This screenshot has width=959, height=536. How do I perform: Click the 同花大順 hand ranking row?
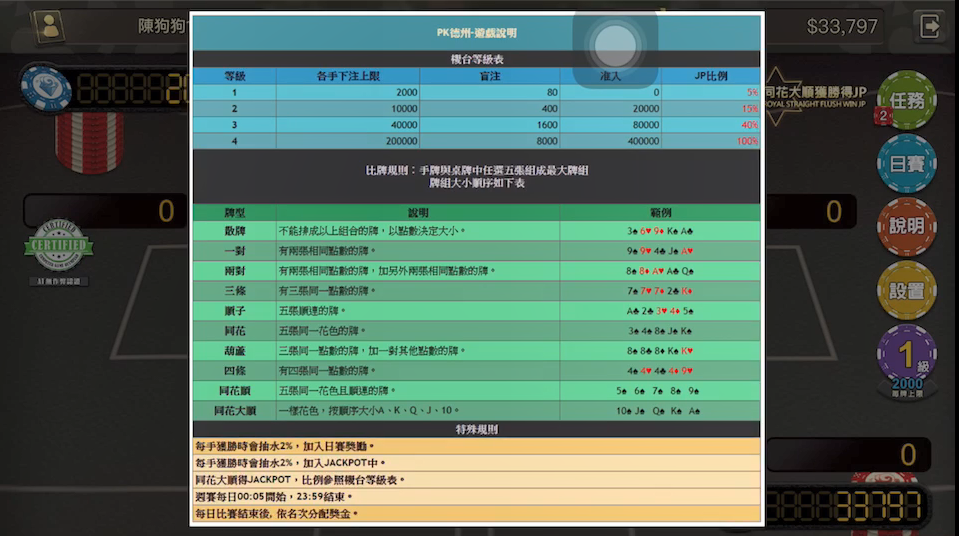(x=476, y=411)
